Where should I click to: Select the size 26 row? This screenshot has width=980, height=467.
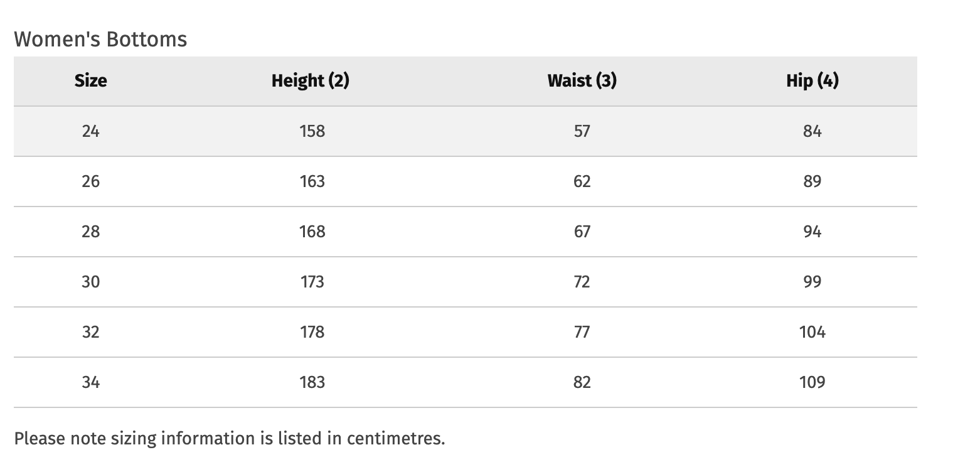(x=466, y=181)
